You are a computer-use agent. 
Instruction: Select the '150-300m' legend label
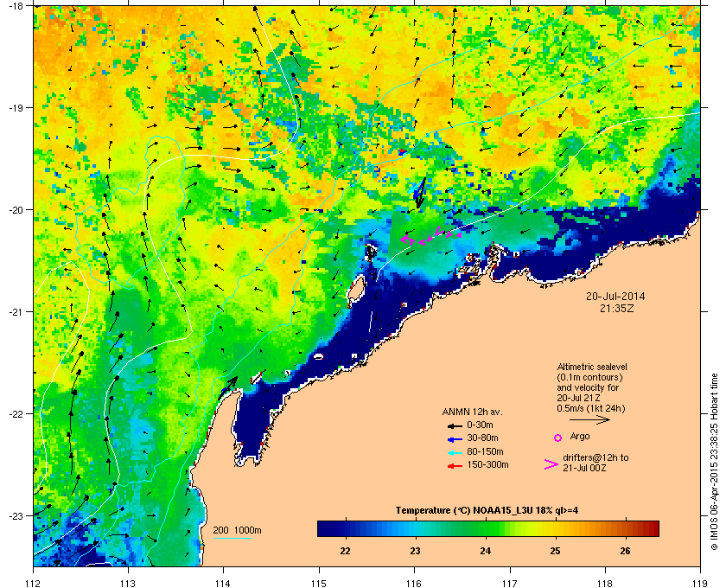pyautogui.click(x=487, y=464)
